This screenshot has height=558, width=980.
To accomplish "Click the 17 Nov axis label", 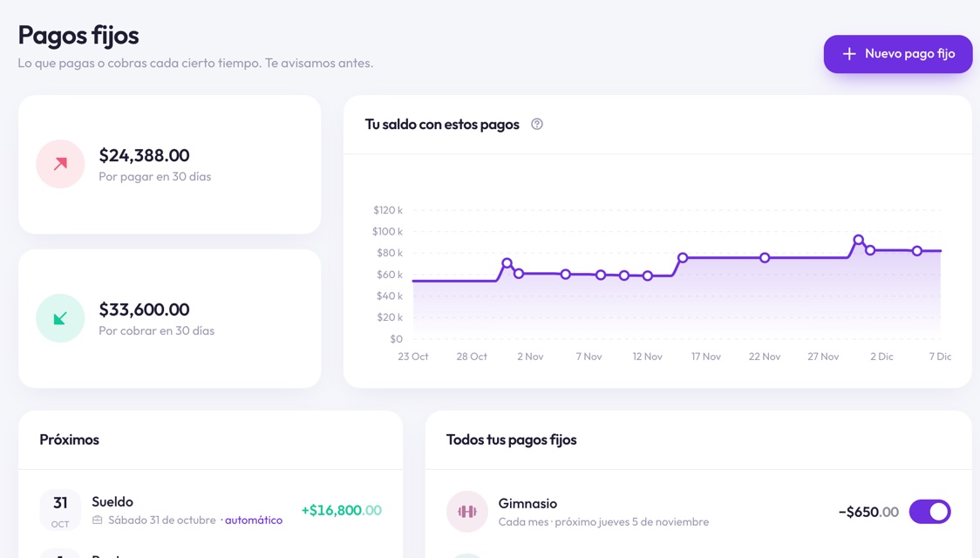I will [x=705, y=357].
